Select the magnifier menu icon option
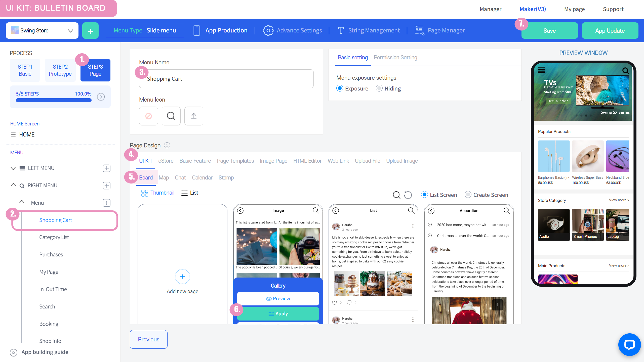644x362 pixels. coord(171,116)
